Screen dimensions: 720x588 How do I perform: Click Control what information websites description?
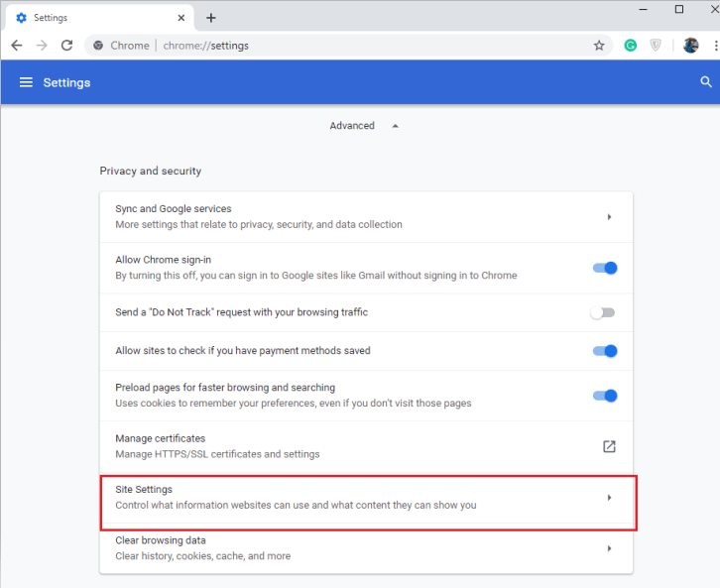pos(296,505)
